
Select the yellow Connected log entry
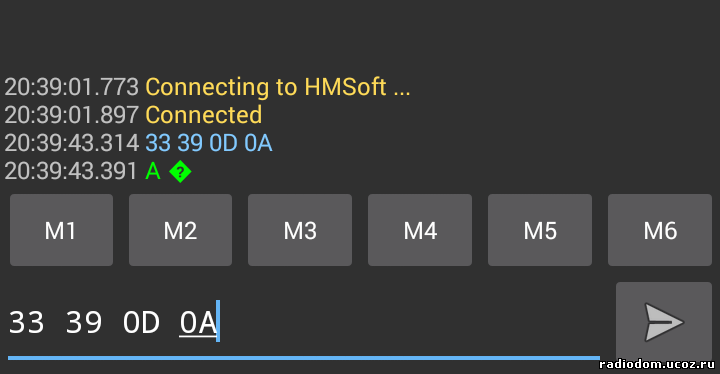pyautogui.click(x=203, y=115)
